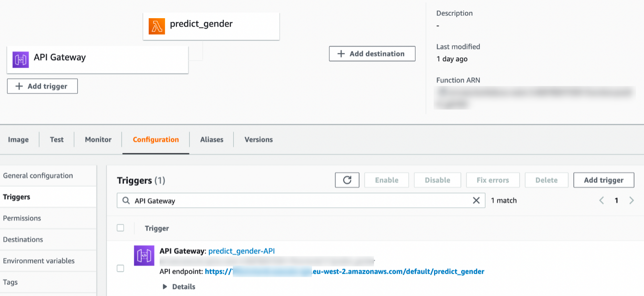
Task: Click the previous page chevron in pagination
Action: click(601, 201)
